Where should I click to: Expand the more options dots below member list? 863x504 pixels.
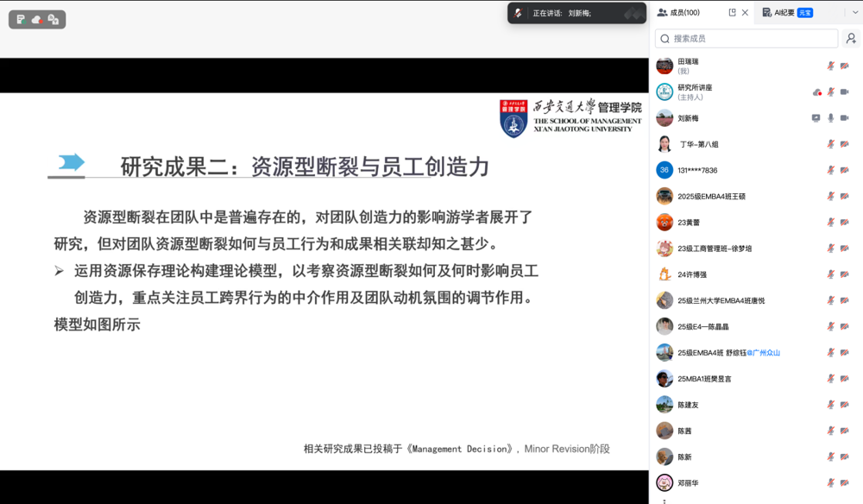click(664, 501)
